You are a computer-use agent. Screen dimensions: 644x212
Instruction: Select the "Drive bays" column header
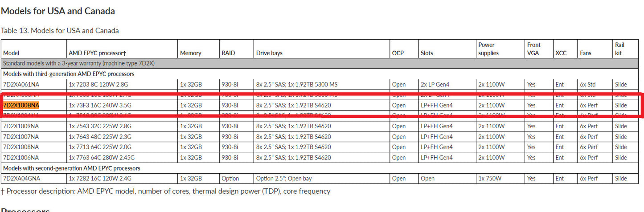click(x=269, y=53)
